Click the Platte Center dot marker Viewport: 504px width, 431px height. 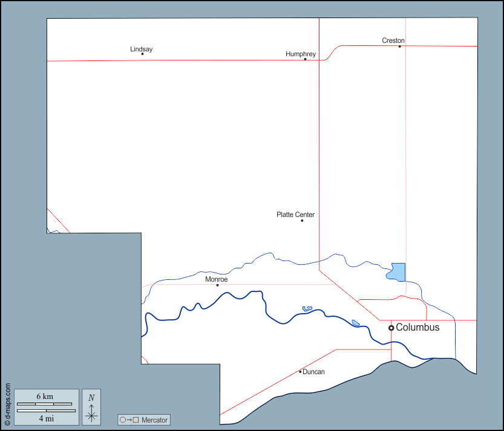pyautogui.click(x=302, y=221)
